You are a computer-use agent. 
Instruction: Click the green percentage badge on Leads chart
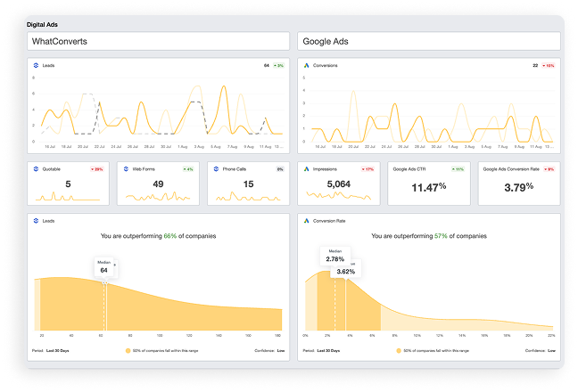pyautogui.click(x=278, y=65)
